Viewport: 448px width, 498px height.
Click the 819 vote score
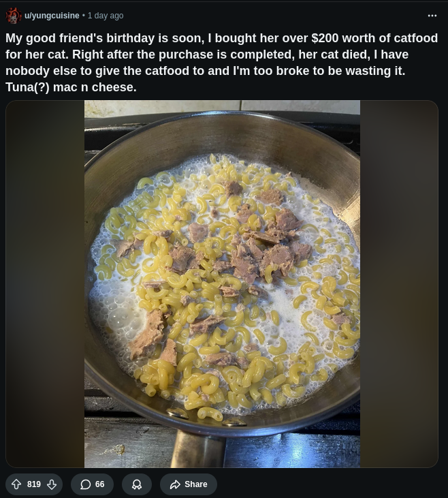coord(34,484)
